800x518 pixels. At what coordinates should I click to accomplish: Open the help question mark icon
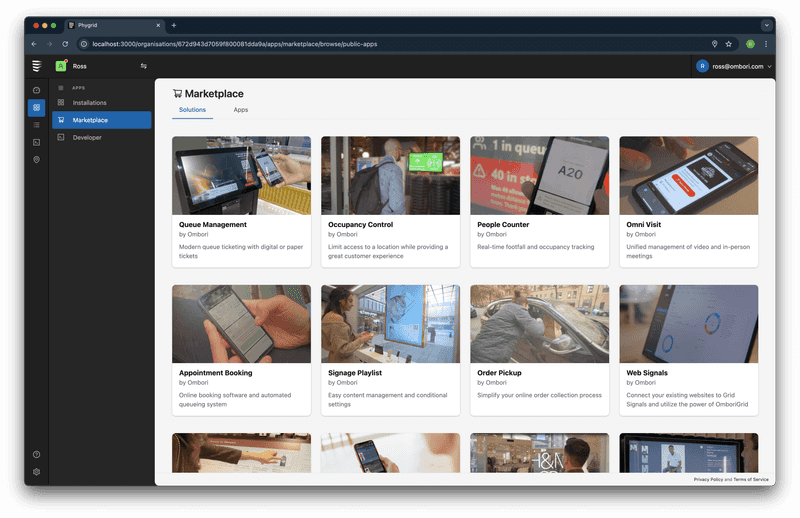pos(36,455)
